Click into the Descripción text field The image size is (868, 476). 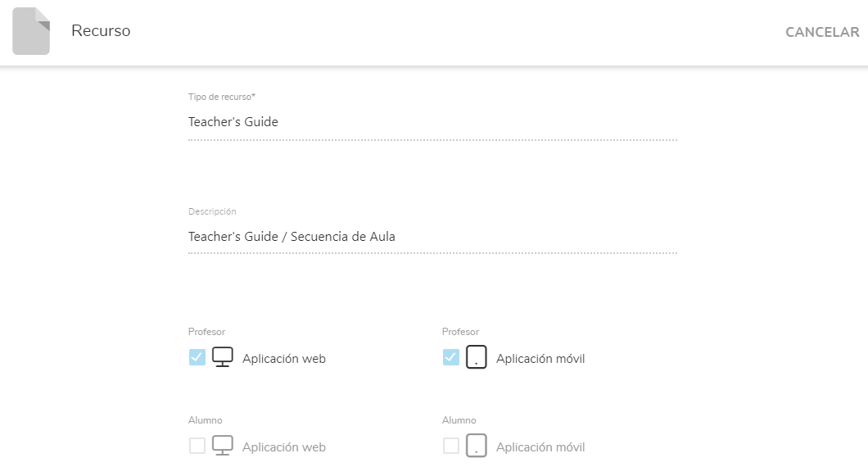click(432, 237)
